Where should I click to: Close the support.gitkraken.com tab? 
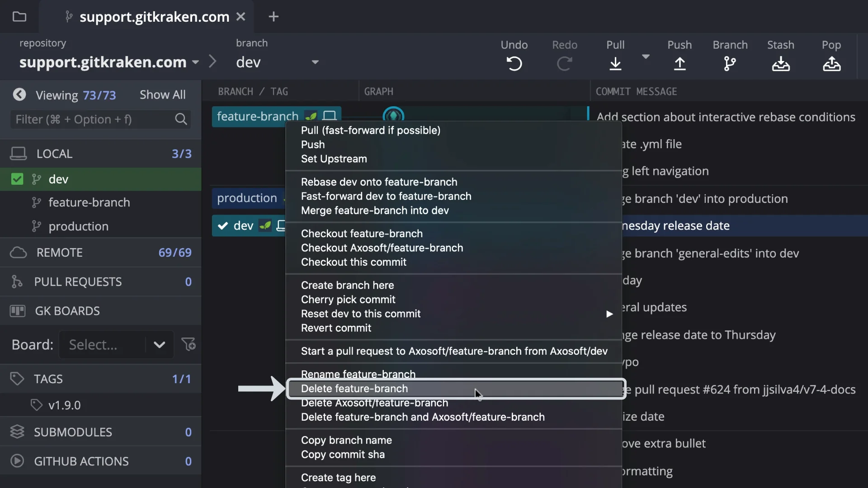pos(241,17)
